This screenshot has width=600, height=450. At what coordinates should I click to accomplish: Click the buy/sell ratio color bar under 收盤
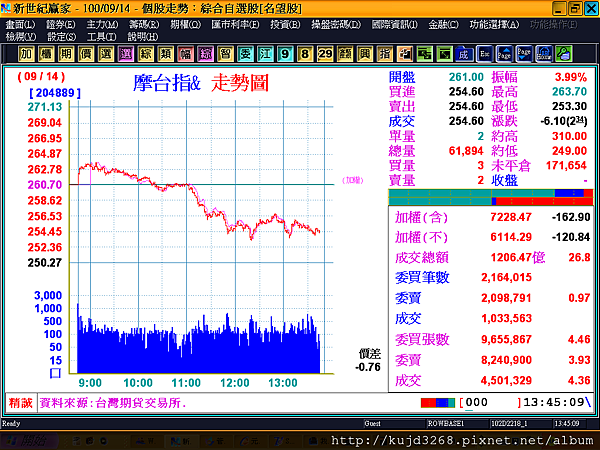pos(491,197)
